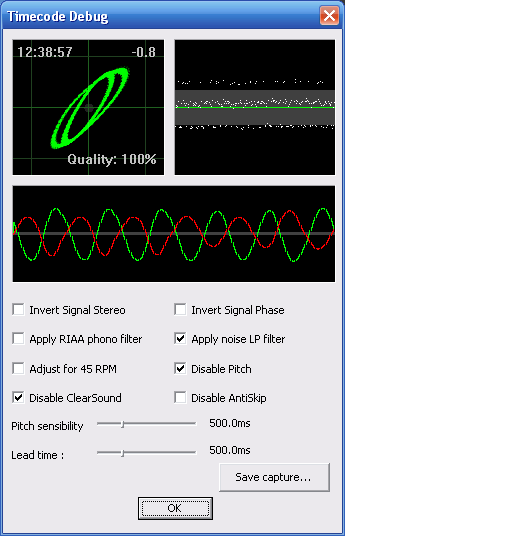Click the Save capture... button
512x536 pixels.
[274, 477]
